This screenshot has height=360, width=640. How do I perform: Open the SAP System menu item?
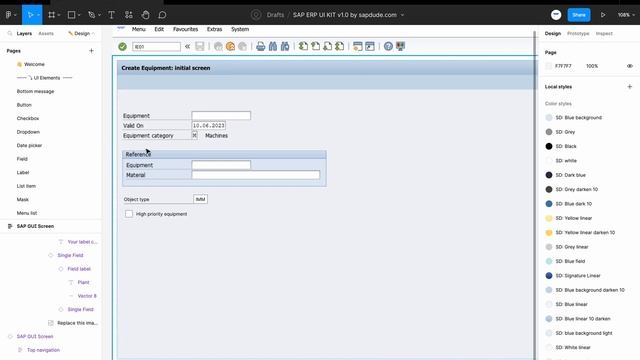(x=240, y=29)
